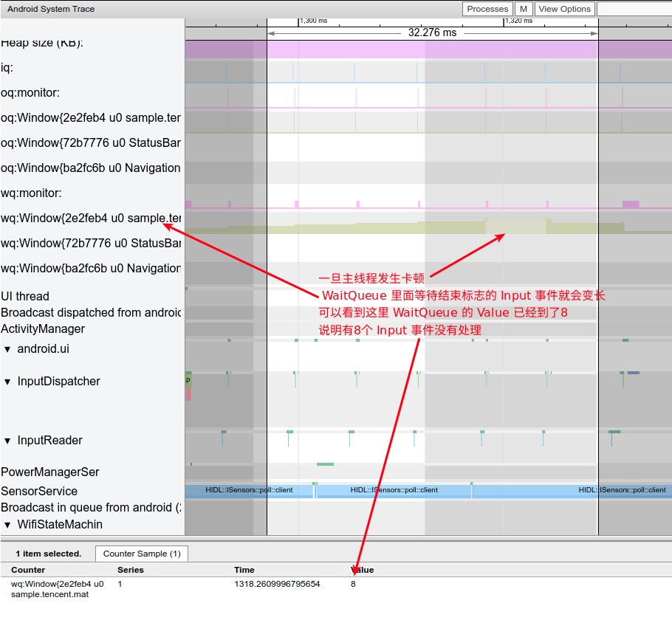Screen dimensions: 672x637
Task: Collapse the InputDispatcher thread row
Action: (8, 382)
